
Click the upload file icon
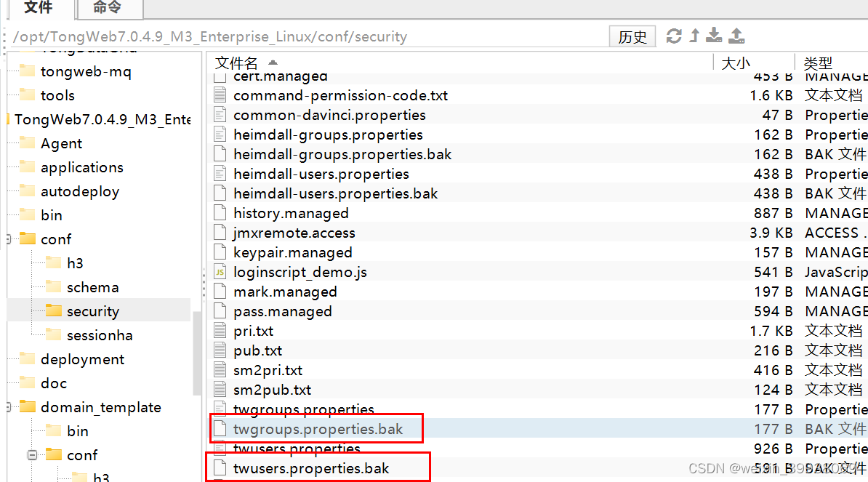point(736,36)
